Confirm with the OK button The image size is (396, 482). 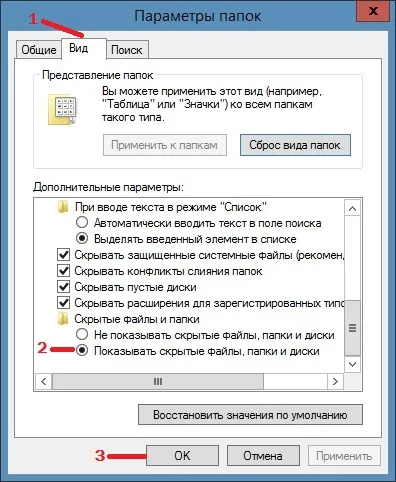(x=182, y=456)
